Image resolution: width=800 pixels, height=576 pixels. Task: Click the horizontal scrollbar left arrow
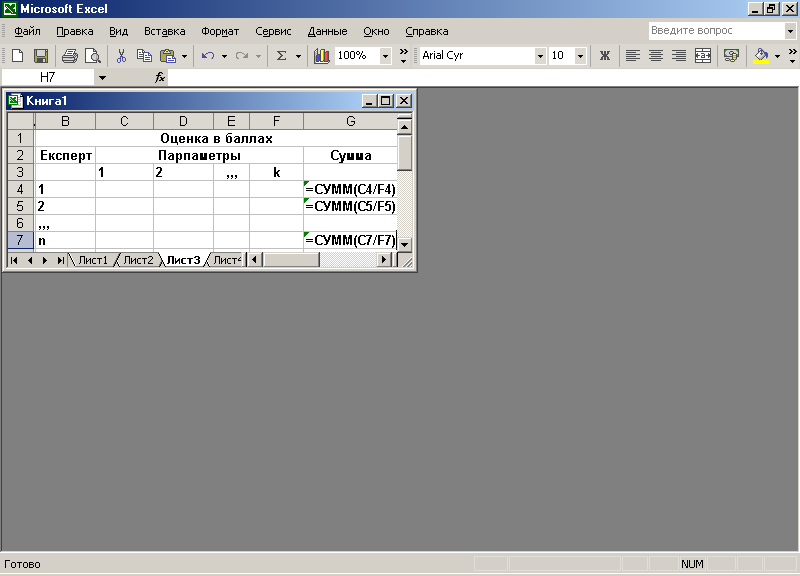pos(255,260)
